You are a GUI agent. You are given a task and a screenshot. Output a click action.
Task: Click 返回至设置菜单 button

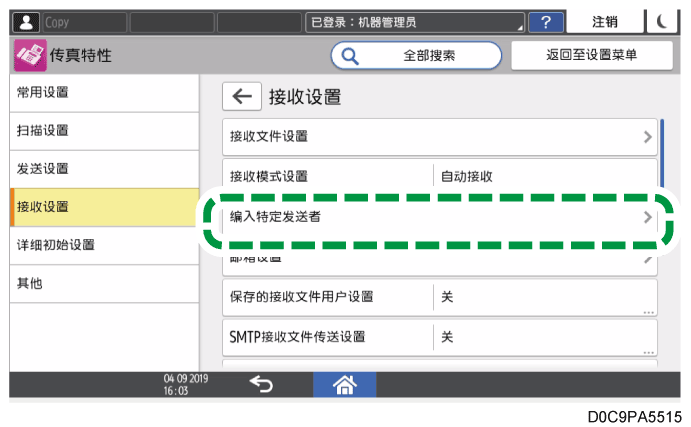591,56
